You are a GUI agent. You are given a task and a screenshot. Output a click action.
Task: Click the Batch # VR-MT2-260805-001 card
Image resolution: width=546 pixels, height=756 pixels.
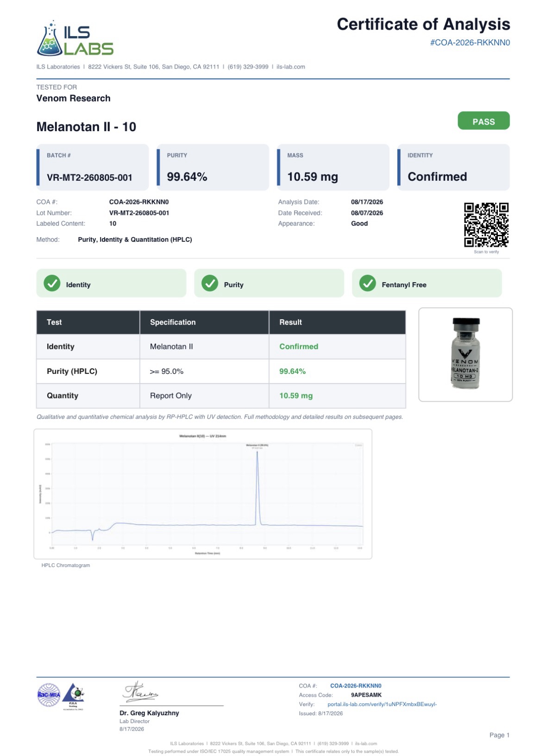93,167
